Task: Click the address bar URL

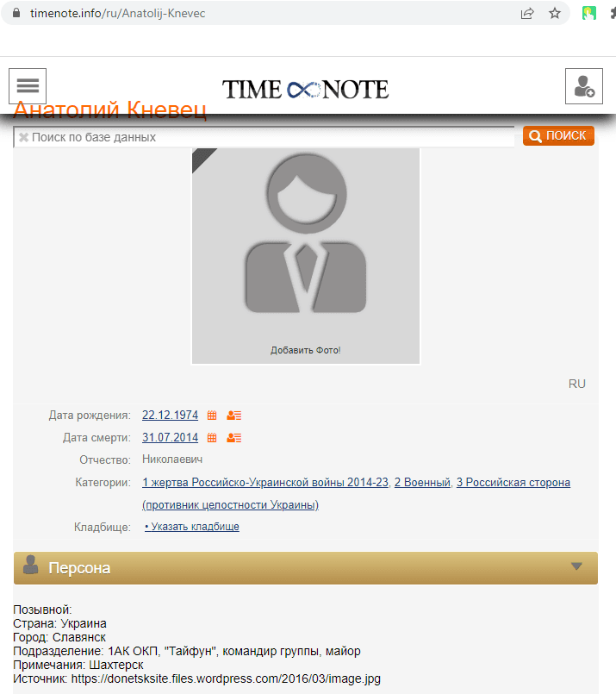Action: click(x=118, y=13)
